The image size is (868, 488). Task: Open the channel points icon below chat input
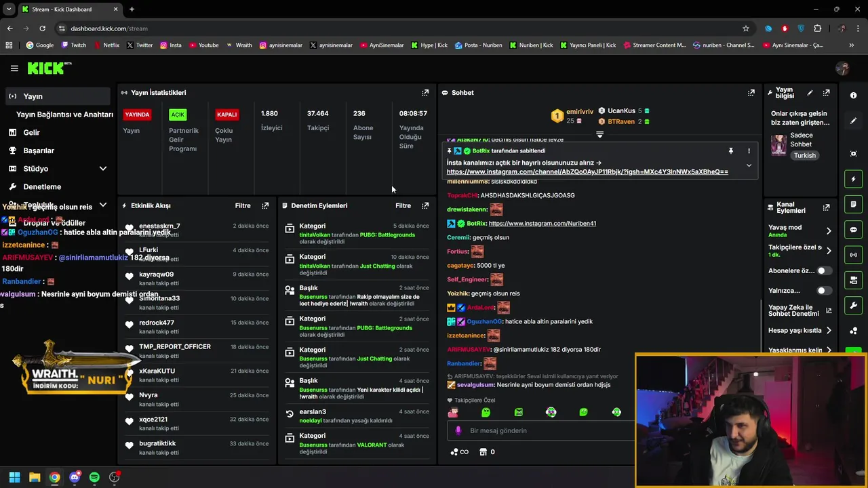pos(454,452)
